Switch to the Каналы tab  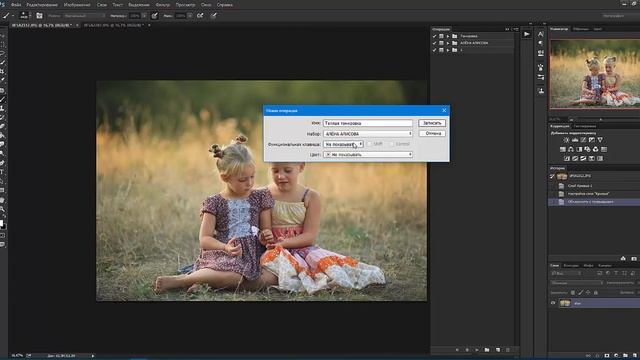tap(605, 266)
